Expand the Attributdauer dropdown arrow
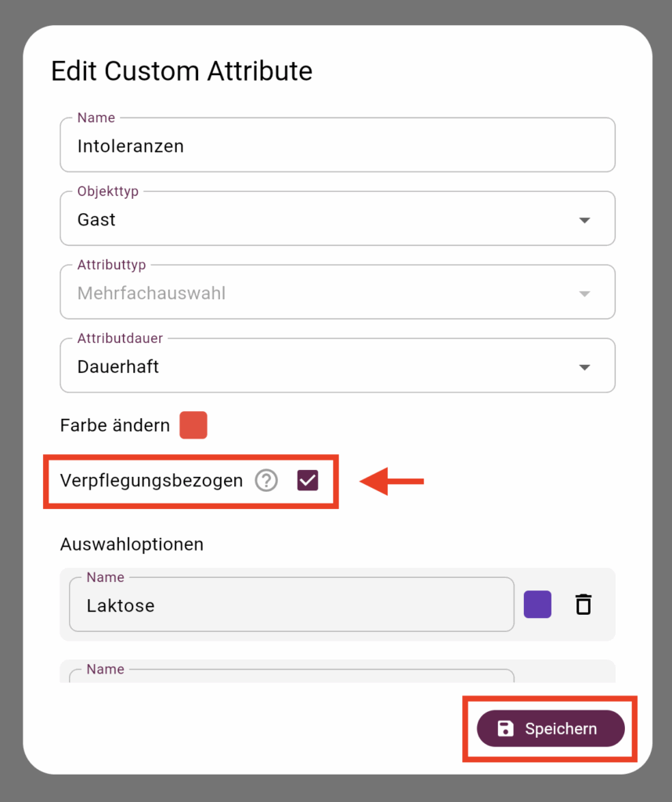The width and height of the screenshot is (672, 802). [x=584, y=367]
